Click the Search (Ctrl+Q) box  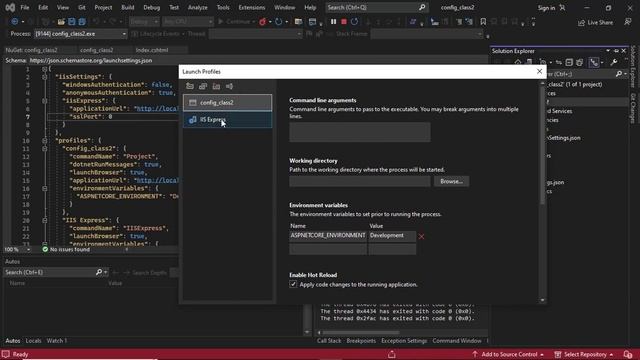[x=376, y=7]
